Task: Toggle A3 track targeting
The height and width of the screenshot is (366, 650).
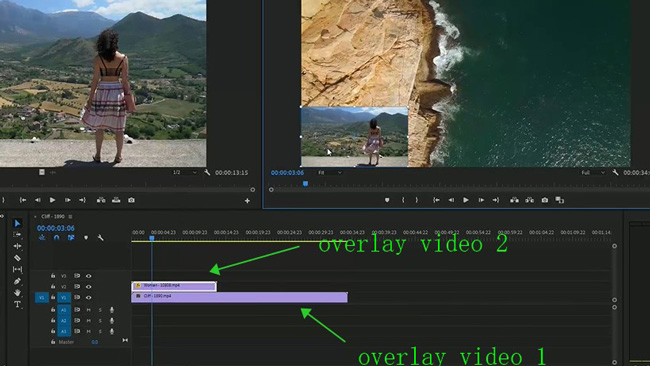Action: 64,331
